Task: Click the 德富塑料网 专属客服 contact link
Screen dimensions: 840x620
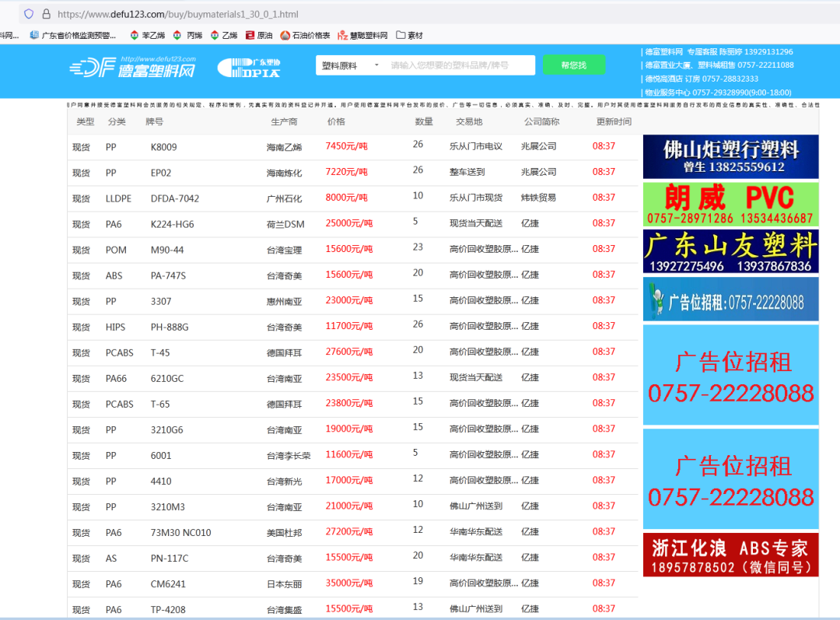Action: [x=719, y=52]
